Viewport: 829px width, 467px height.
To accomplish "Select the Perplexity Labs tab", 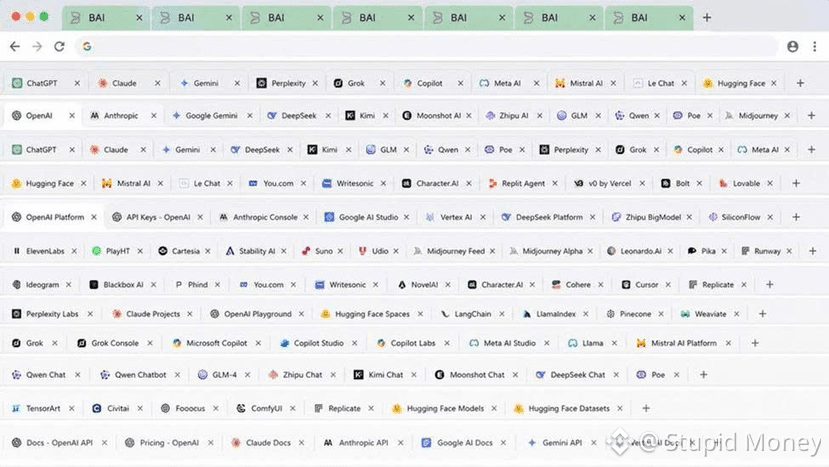I will coord(51,314).
